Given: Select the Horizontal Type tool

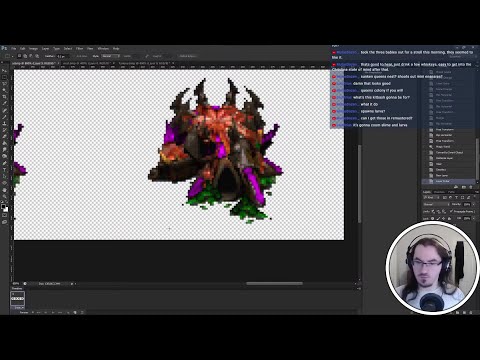Looking at the screenshot, I should (5, 170).
